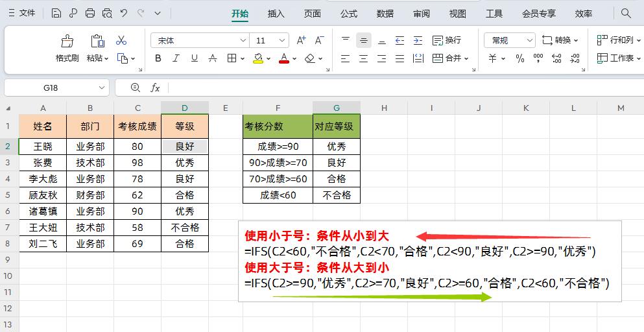This screenshot has height=332, width=644.
Task: Apply the yellow fill color
Action: 258,58
